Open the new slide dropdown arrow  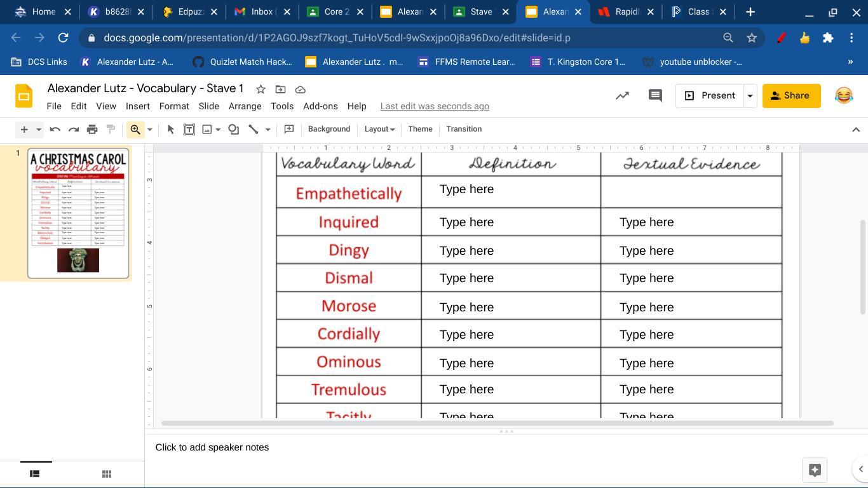pyautogui.click(x=38, y=130)
